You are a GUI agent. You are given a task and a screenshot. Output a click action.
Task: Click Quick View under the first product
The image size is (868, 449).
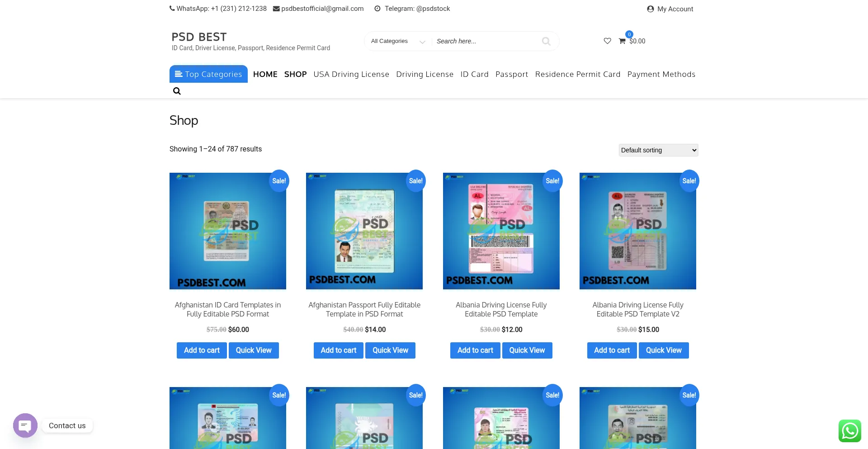(x=253, y=350)
